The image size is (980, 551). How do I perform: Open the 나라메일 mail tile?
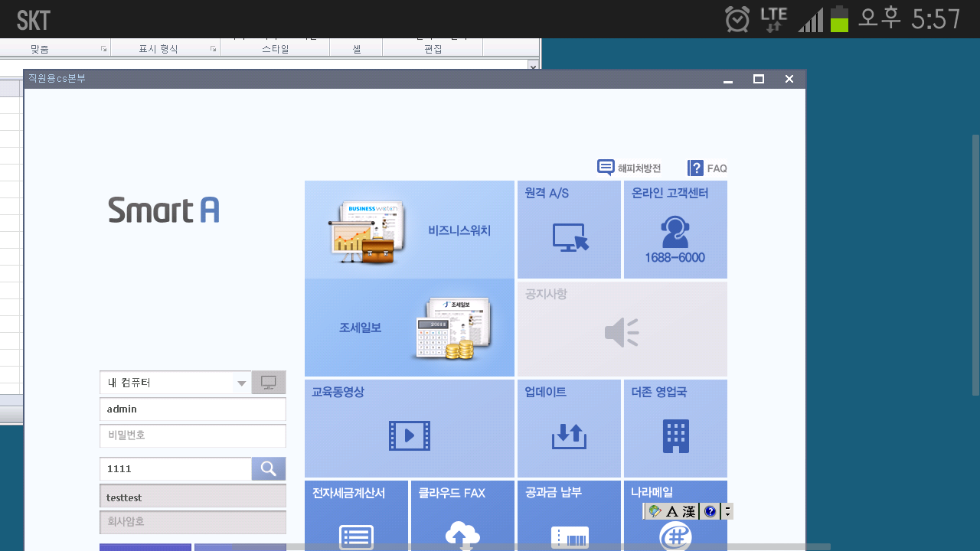point(675,516)
